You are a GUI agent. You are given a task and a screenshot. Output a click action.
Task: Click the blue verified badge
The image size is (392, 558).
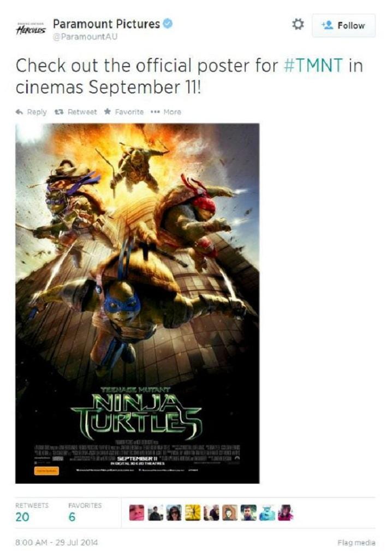pyautogui.click(x=168, y=24)
